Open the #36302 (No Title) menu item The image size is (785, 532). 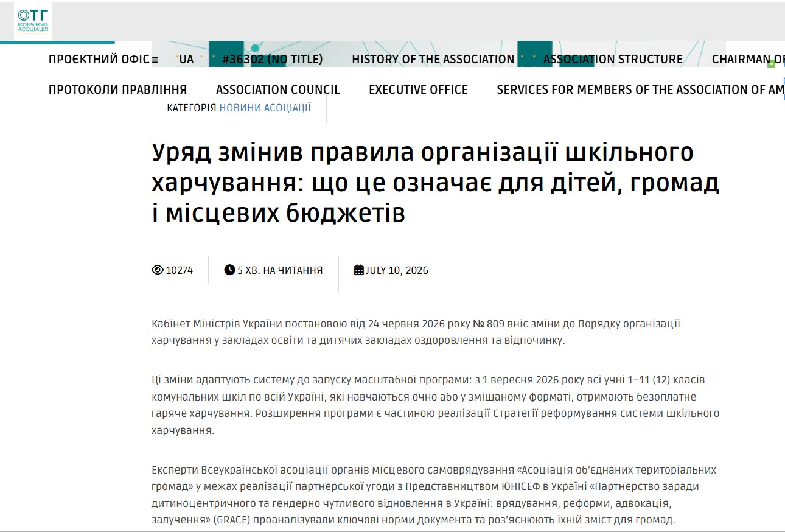[273, 60]
